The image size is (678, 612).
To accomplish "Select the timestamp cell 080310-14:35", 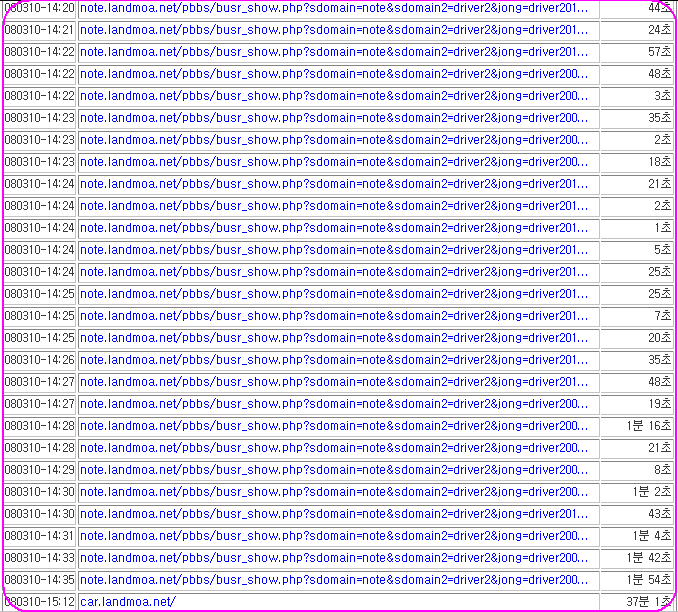I will point(40,580).
